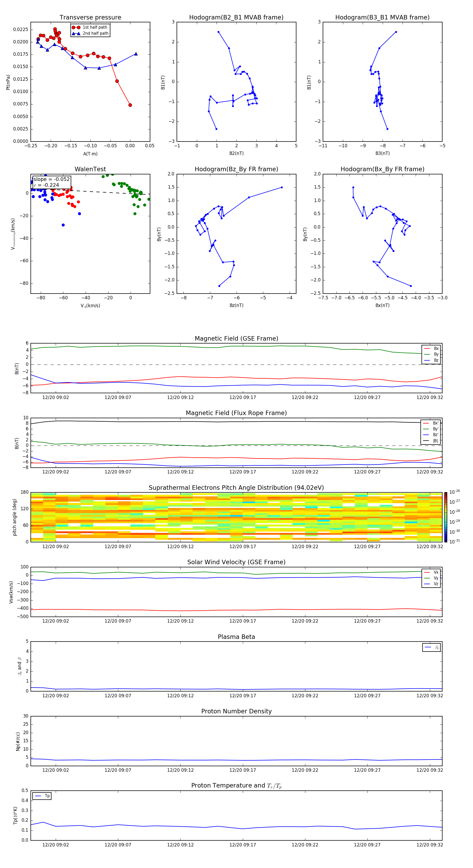Click the 'Pt(nPa)' y-axis label

point(8,82)
